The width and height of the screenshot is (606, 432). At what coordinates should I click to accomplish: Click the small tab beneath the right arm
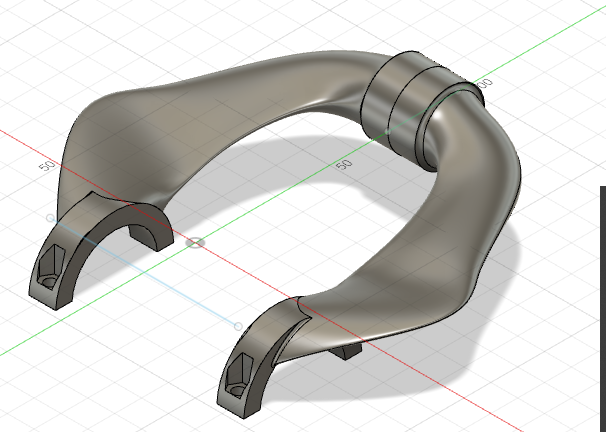point(345,351)
